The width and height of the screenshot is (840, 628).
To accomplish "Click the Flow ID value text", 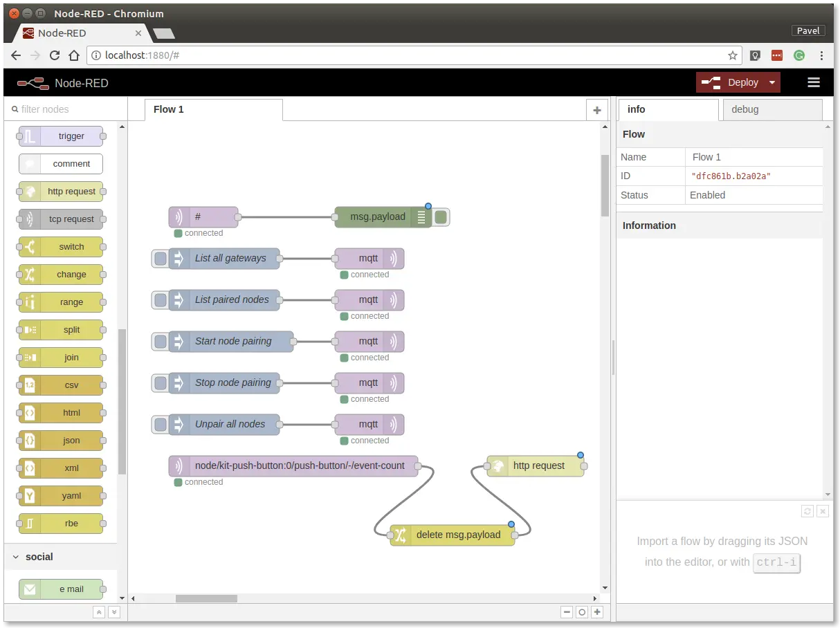I will point(731,176).
